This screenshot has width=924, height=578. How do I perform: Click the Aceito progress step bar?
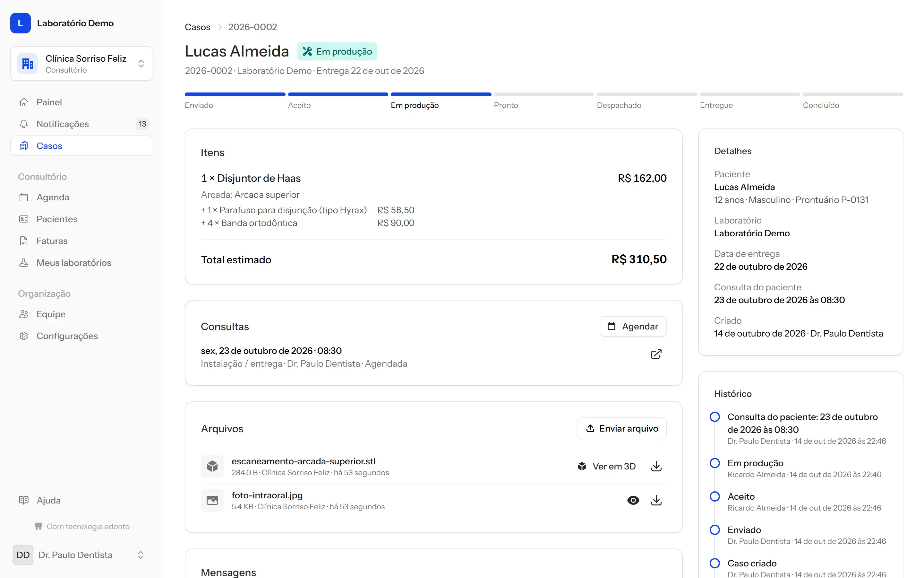tap(338, 94)
